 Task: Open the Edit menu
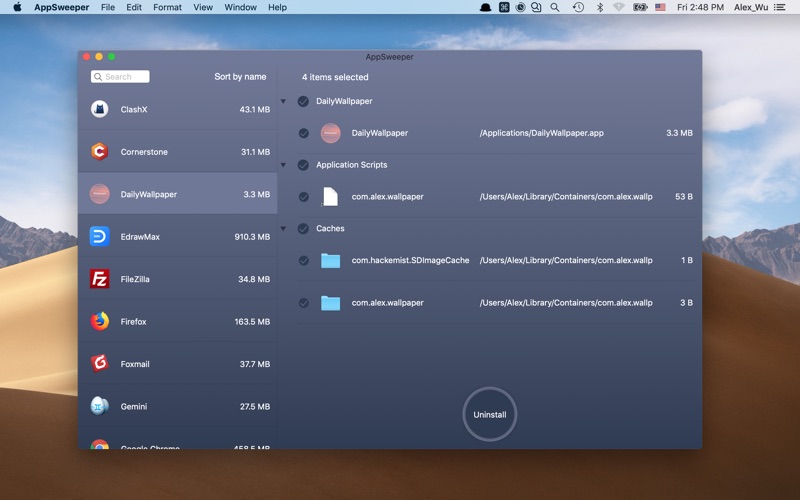pyautogui.click(x=134, y=7)
